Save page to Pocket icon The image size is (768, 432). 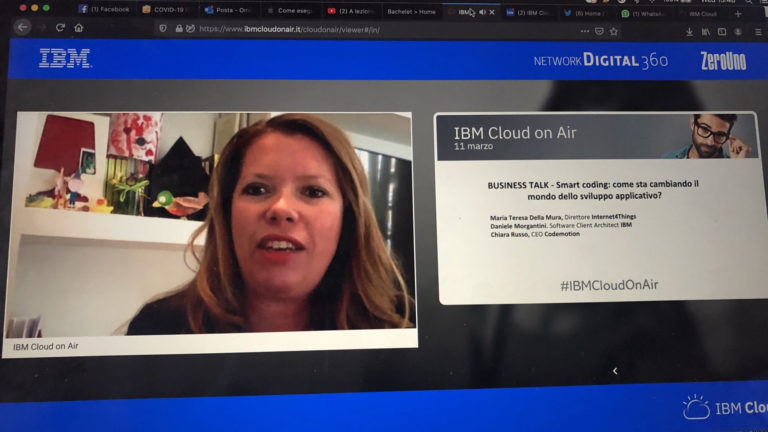(x=599, y=31)
